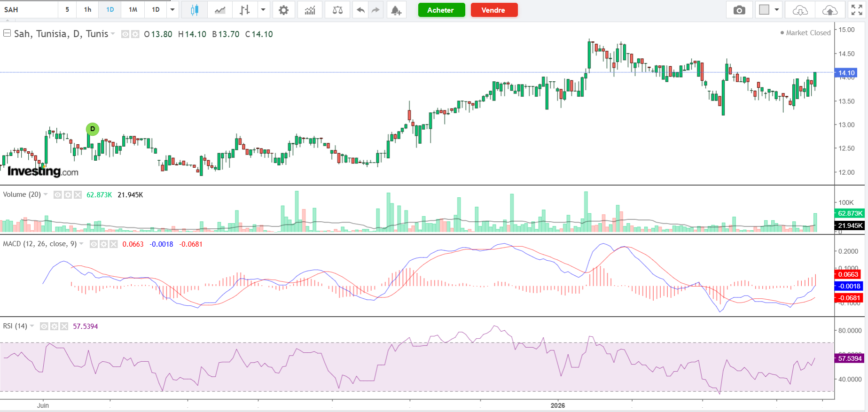Toggle RSI indicator visibility eye

coord(44,326)
